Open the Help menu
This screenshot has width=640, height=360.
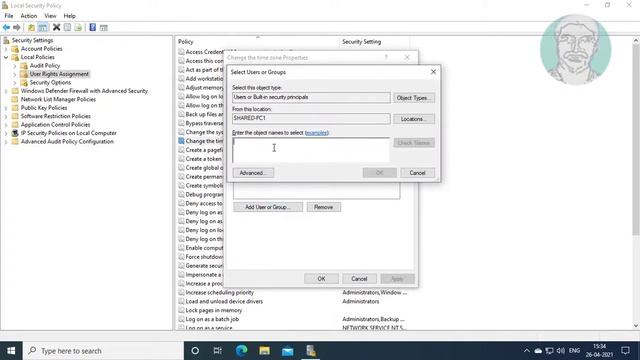coord(69,16)
